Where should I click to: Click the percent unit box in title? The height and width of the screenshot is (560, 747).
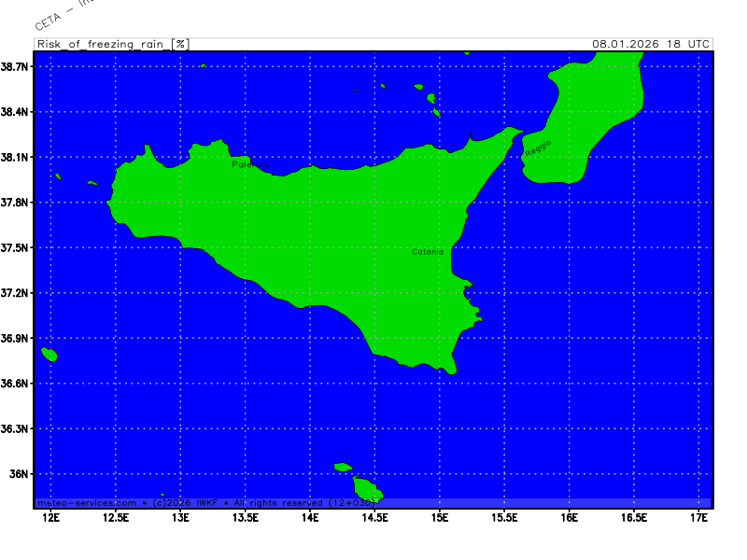tap(181, 44)
